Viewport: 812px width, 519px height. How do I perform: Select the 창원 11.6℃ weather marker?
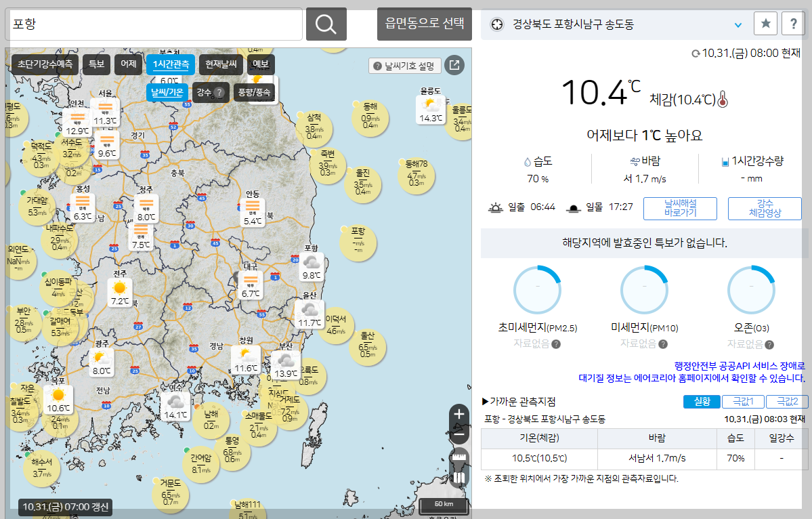(x=246, y=360)
